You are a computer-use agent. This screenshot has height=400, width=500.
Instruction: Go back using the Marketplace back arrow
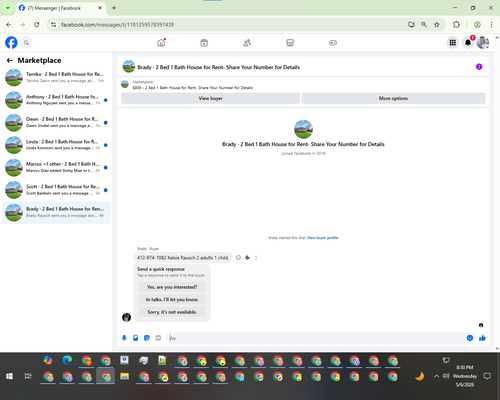10,60
